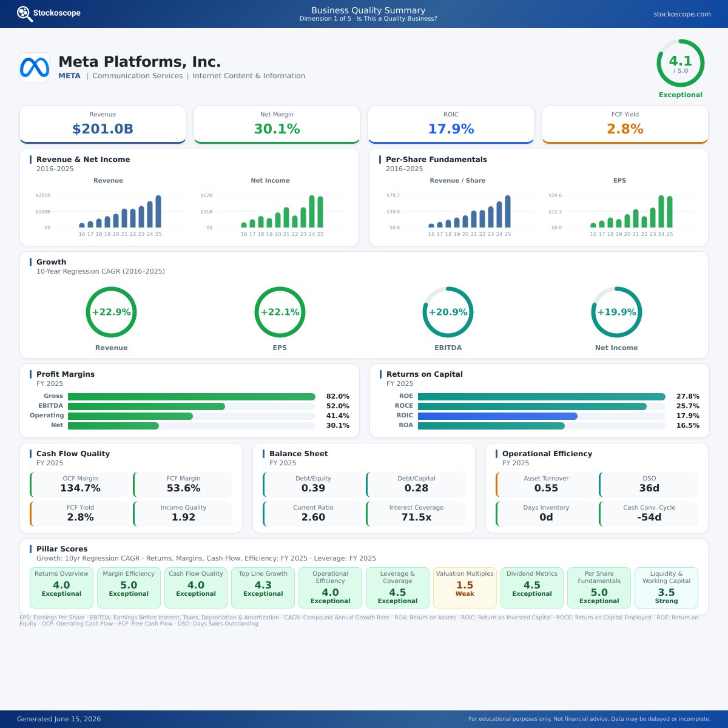
Task: Click the Operating margin 41.4% bar
Action: 130,416
